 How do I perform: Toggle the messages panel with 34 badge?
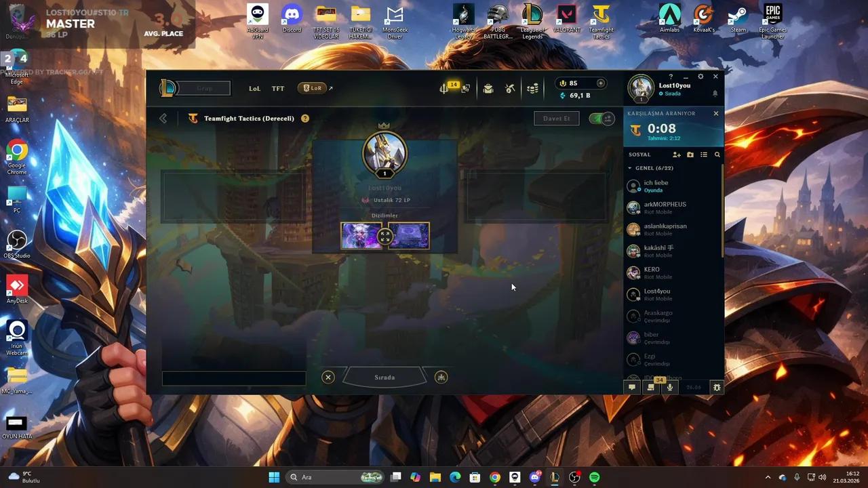tap(650, 387)
